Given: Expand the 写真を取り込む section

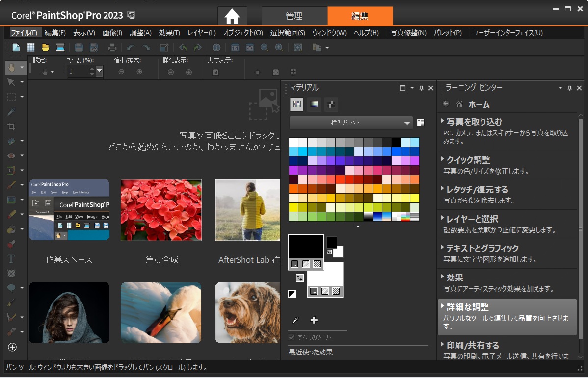Looking at the screenshot, I should pos(474,122).
